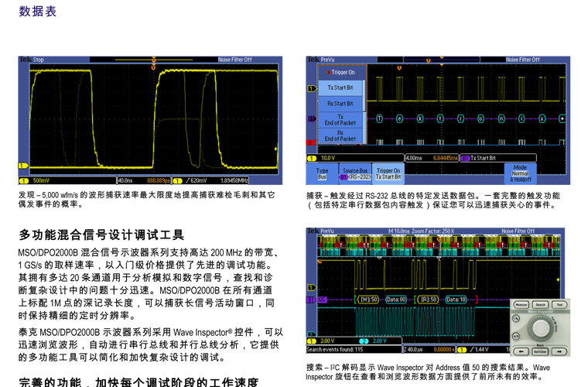Click decoded character x on the RS-232 bus
The width and height of the screenshot is (588, 387).
point(542,119)
